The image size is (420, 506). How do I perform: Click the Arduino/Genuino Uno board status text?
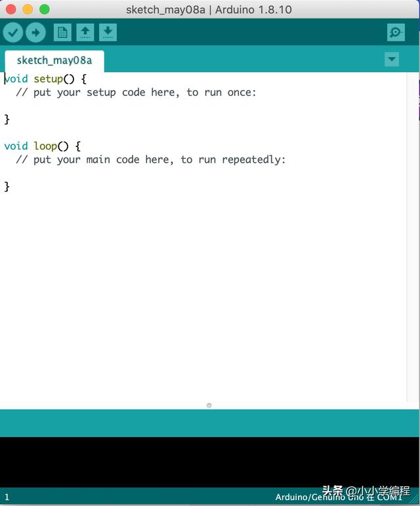pos(339,497)
